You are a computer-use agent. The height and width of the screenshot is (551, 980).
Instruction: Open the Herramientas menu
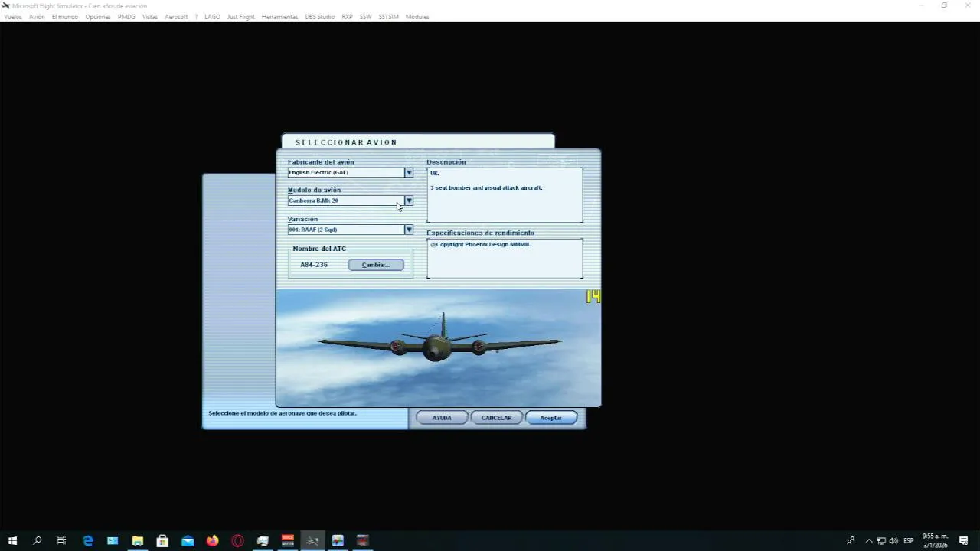coord(279,17)
